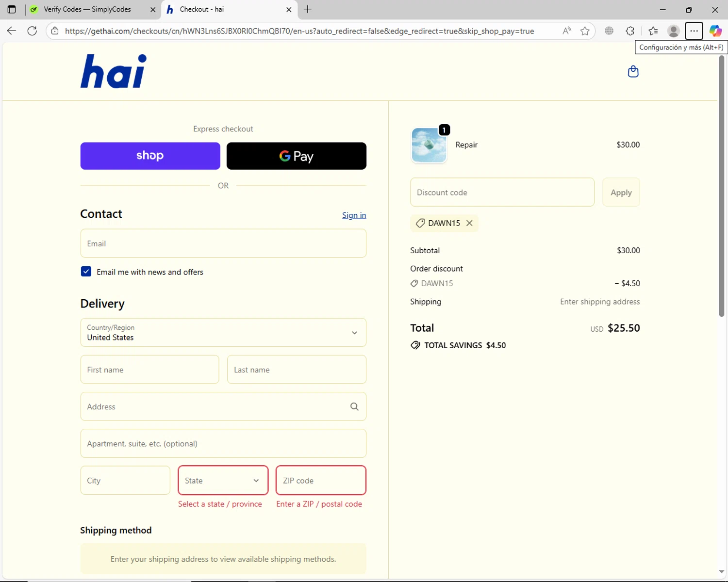The image size is (728, 582).
Task: Open browser extensions puzzle icon
Action: pos(630,31)
